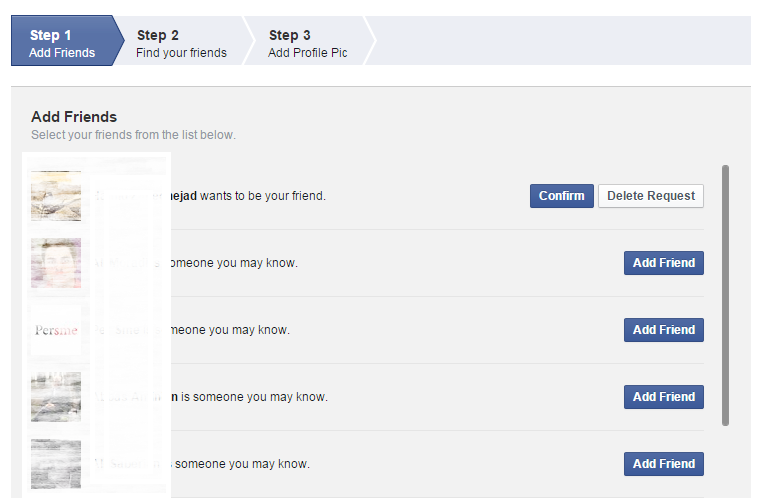Click Add Friend in the last visible row

point(663,464)
